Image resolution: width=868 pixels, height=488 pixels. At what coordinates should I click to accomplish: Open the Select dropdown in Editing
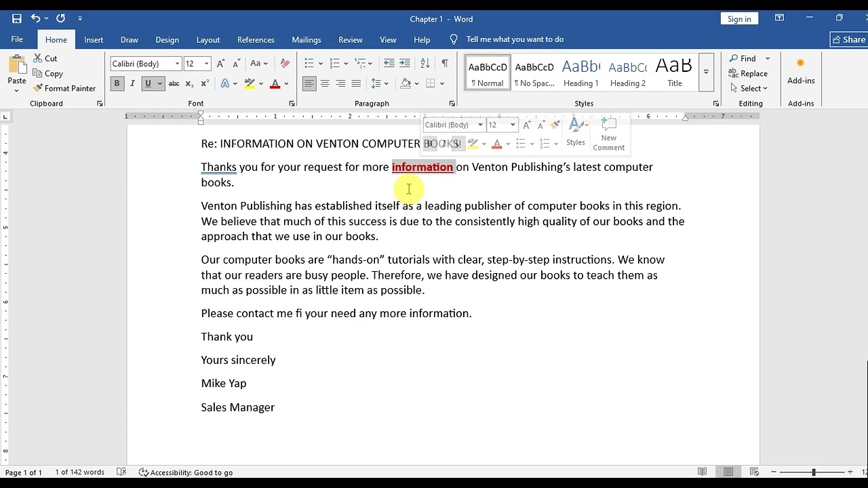(749, 88)
